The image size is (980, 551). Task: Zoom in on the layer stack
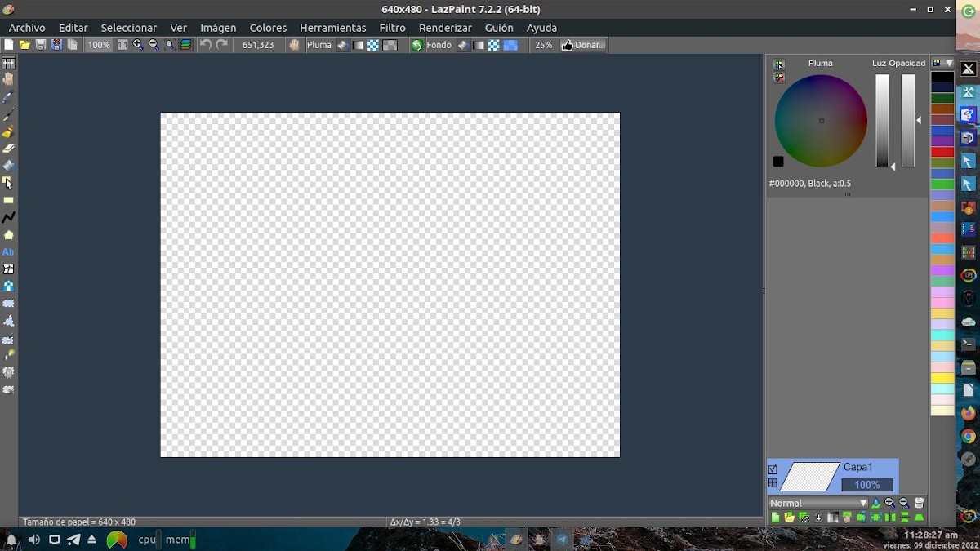pos(890,503)
